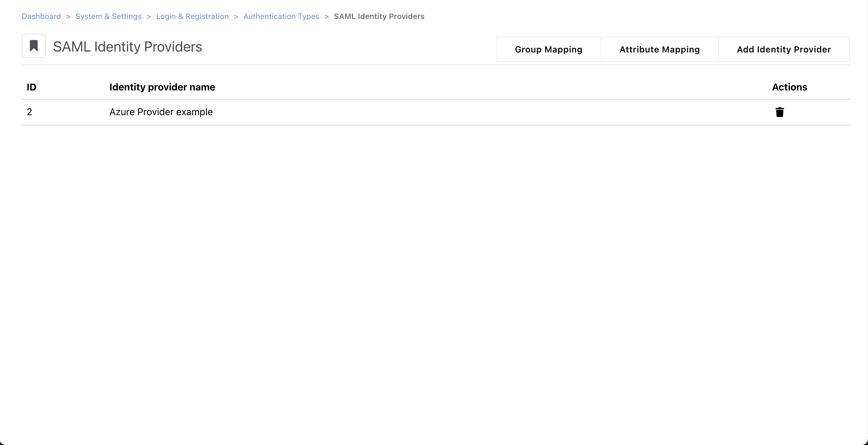Open Login & Registration breadcrumb
868x445 pixels.
point(192,17)
